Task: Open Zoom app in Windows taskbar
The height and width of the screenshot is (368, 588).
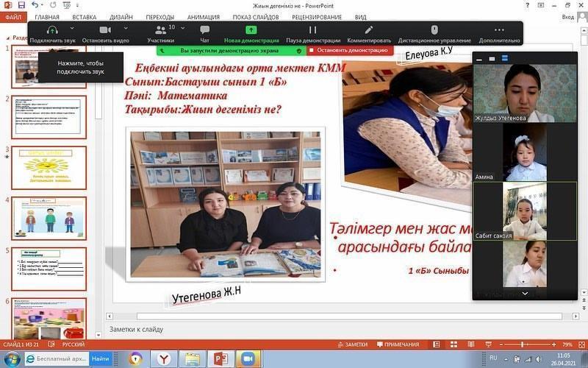Action: click(x=248, y=358)
